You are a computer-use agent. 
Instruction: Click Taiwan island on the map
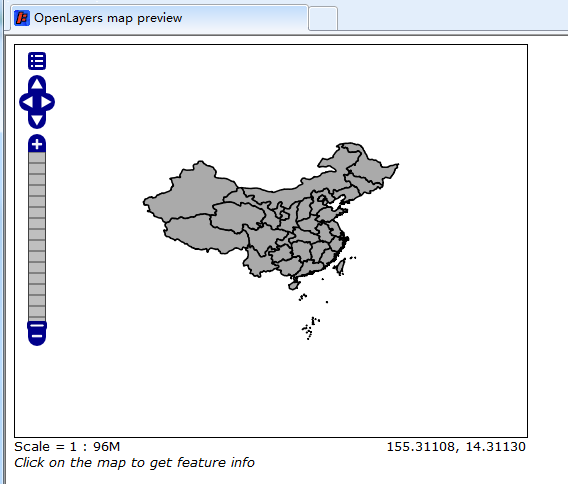[x=340, y=267]
